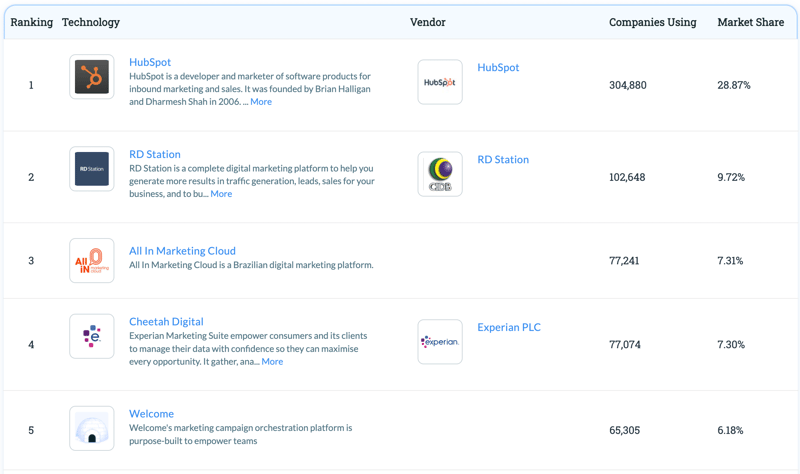Open the All In Marketing Cloud link

tap(182, 251)
